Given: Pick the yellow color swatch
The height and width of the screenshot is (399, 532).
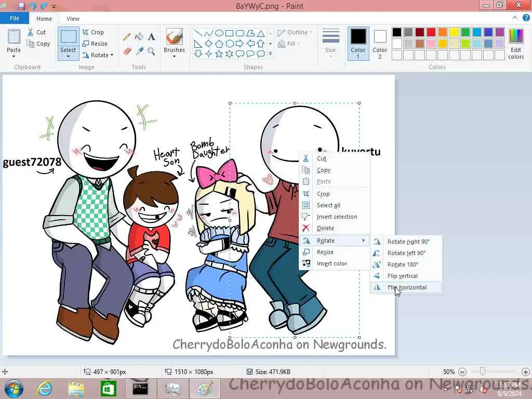Looking at the screenshot, I should (454, 32).
